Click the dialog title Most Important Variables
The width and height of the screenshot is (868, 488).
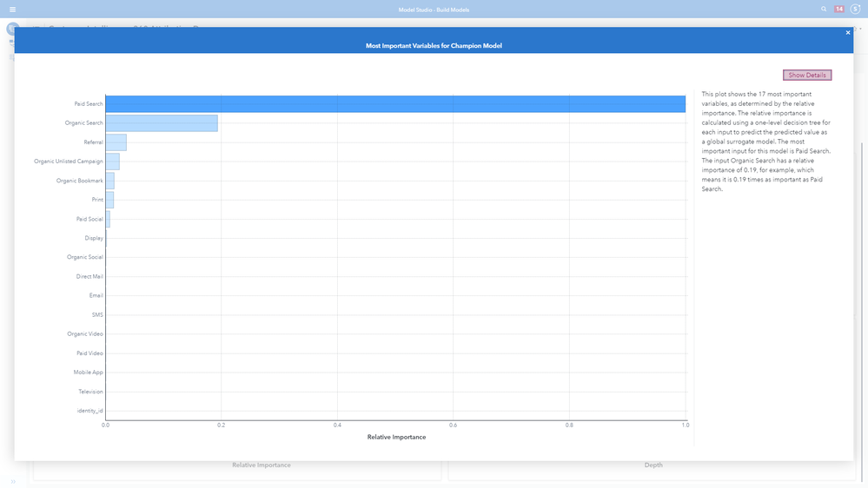pyautogui.click(x=434, y=46)
